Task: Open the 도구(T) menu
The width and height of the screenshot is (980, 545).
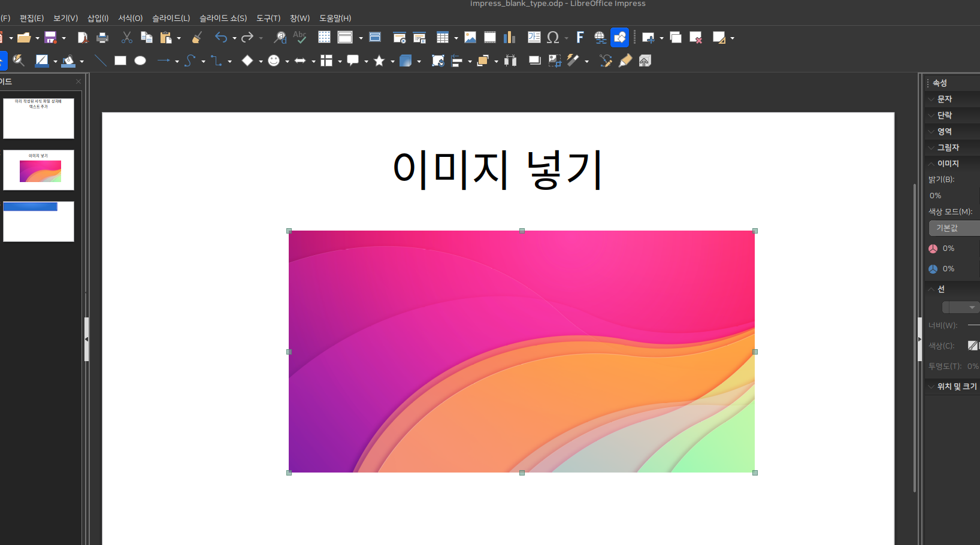Action: pos(268,18)
